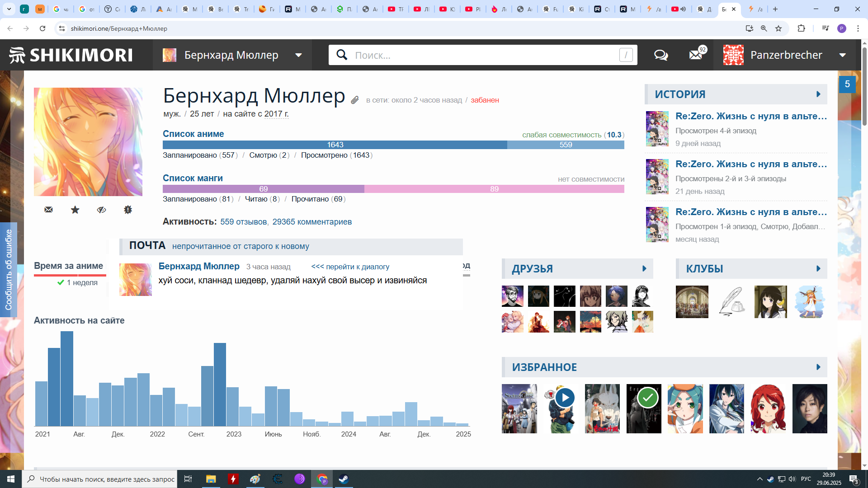Click the dark blue 1643 anime progress bar
Image resolution: width=868 pixels, height=488 pixels.
pos(335,145)
